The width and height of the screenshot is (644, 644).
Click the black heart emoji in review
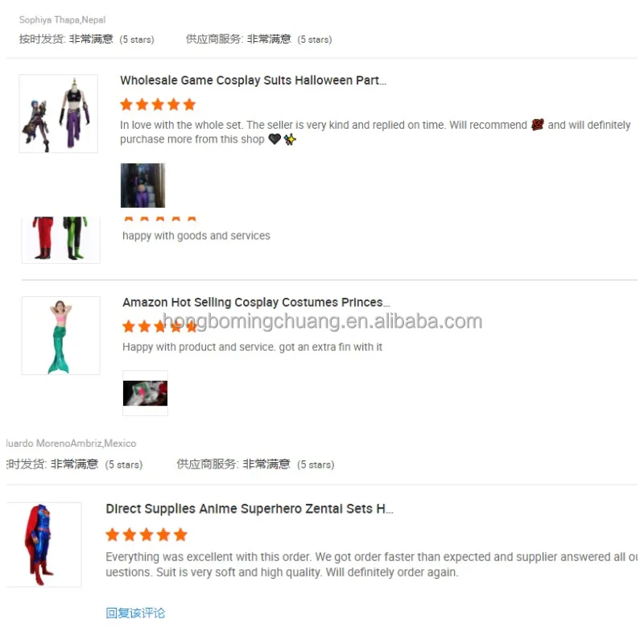coord(275,139)
